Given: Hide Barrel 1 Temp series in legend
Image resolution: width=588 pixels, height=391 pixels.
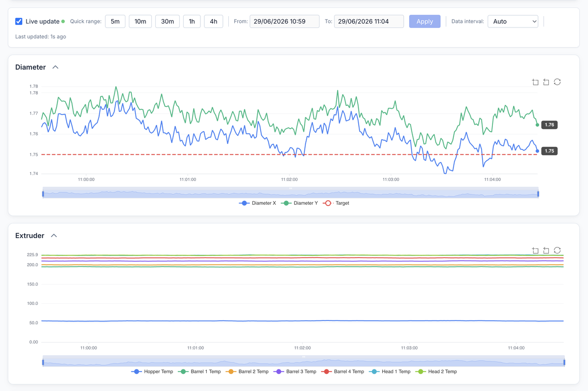Looking at the screenshot, I should [x=199, y=371].
